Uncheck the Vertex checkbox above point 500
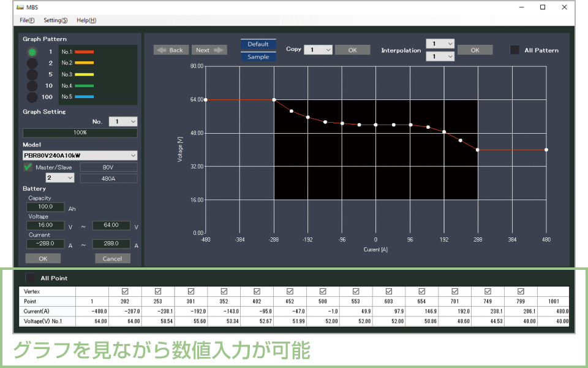Image resolution: width=588 pixels, height=368 pixels. (x=323, y=291)
